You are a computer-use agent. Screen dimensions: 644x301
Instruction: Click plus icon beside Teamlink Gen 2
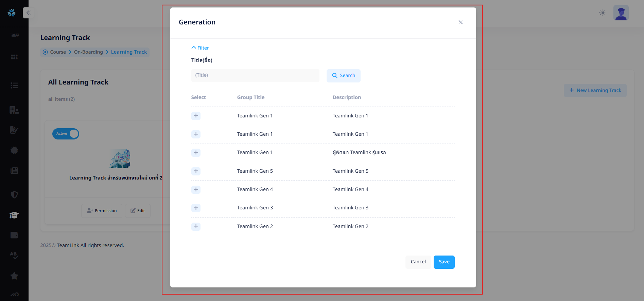196,226
